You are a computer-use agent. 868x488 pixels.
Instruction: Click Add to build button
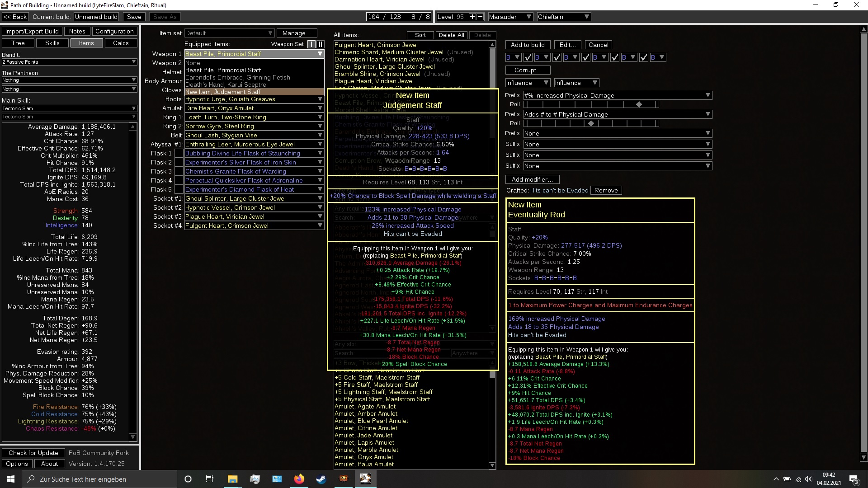[x=528, y=45]
